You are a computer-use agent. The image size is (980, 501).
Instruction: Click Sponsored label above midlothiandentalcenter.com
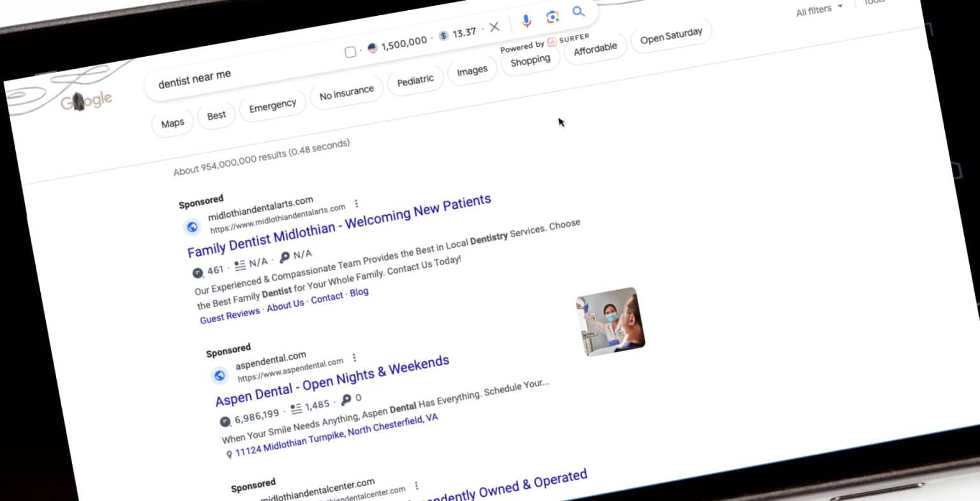coord(253,485)
